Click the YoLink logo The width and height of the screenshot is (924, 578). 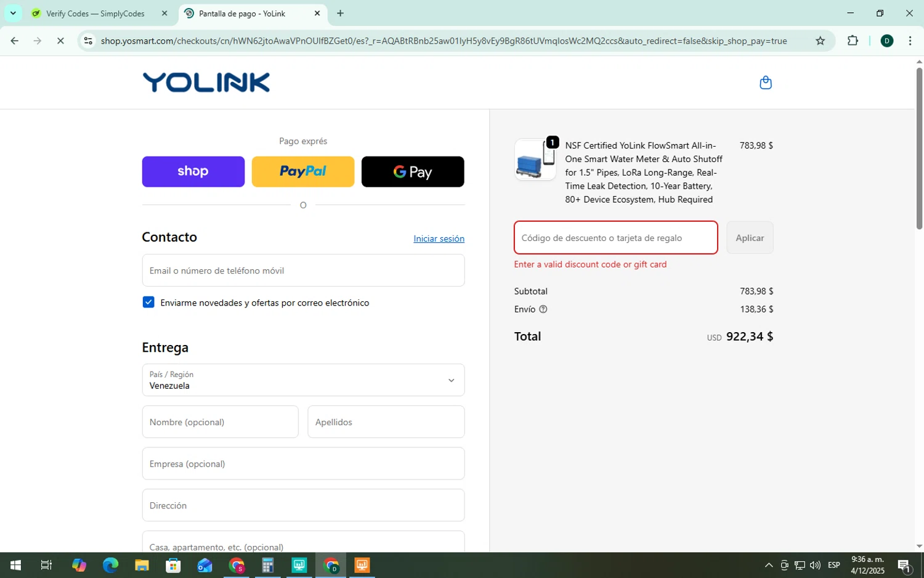point(206,83)
